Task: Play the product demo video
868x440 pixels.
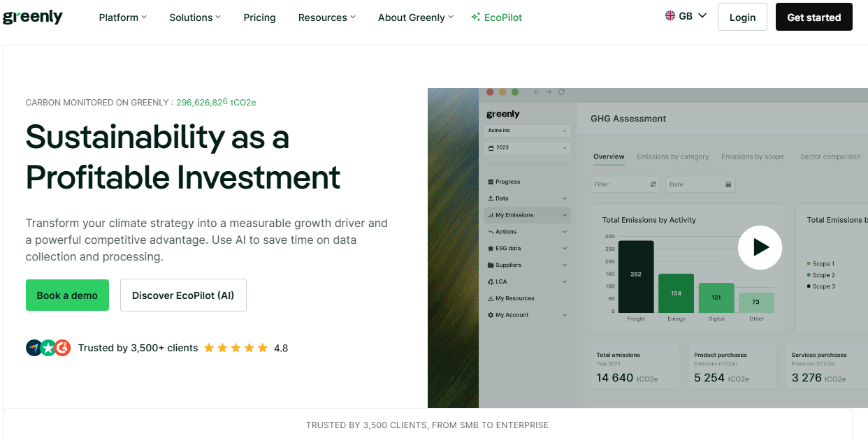Action: 760,247
